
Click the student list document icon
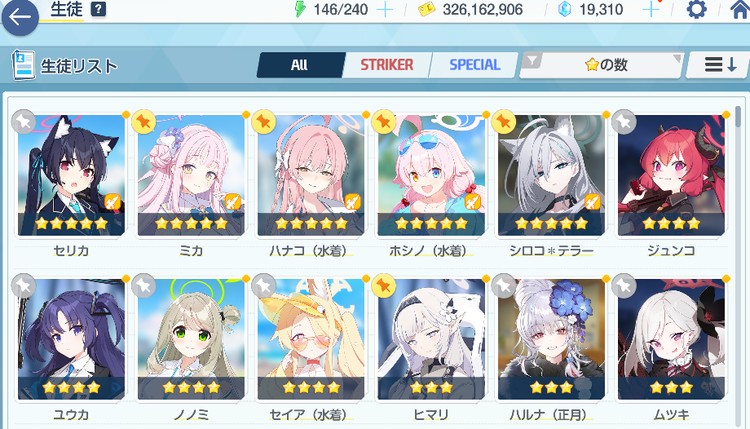[23, 65]
